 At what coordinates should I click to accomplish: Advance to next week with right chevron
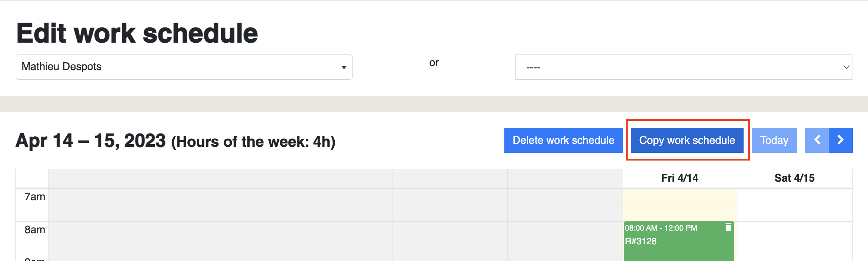[841, 140]
